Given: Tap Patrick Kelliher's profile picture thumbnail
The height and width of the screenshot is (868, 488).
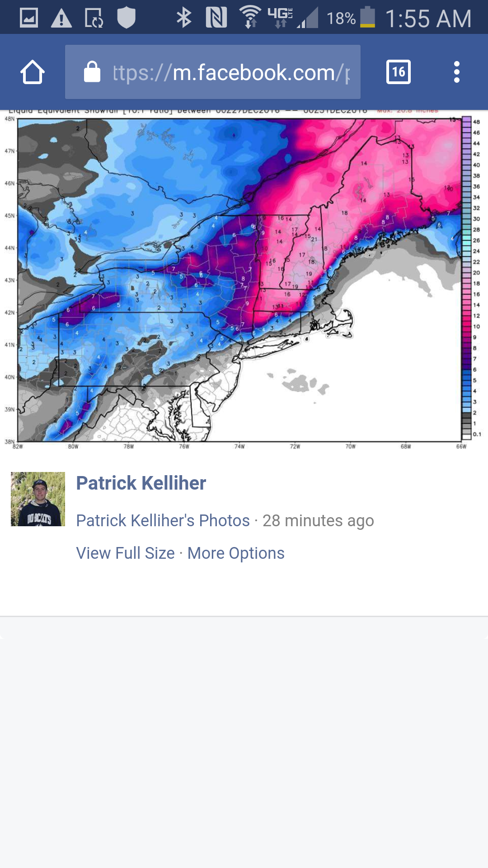Looking at the screenshot, I should [38, 499].
